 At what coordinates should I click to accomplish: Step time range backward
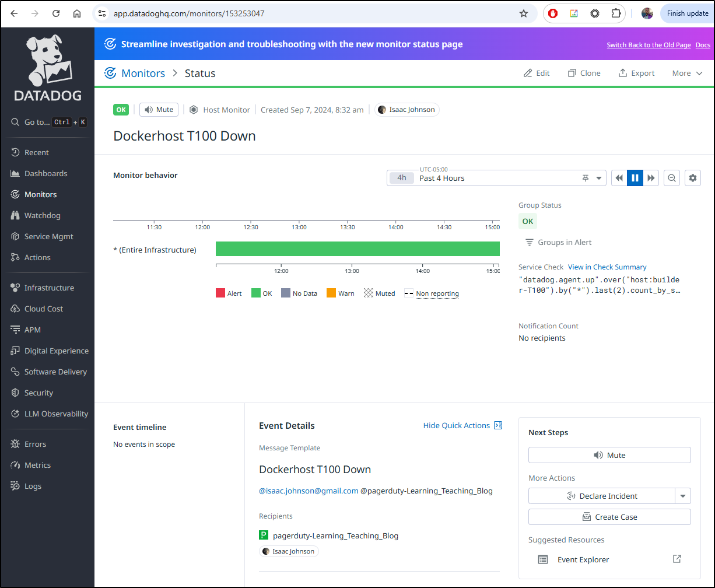click(x=619, y=178)
